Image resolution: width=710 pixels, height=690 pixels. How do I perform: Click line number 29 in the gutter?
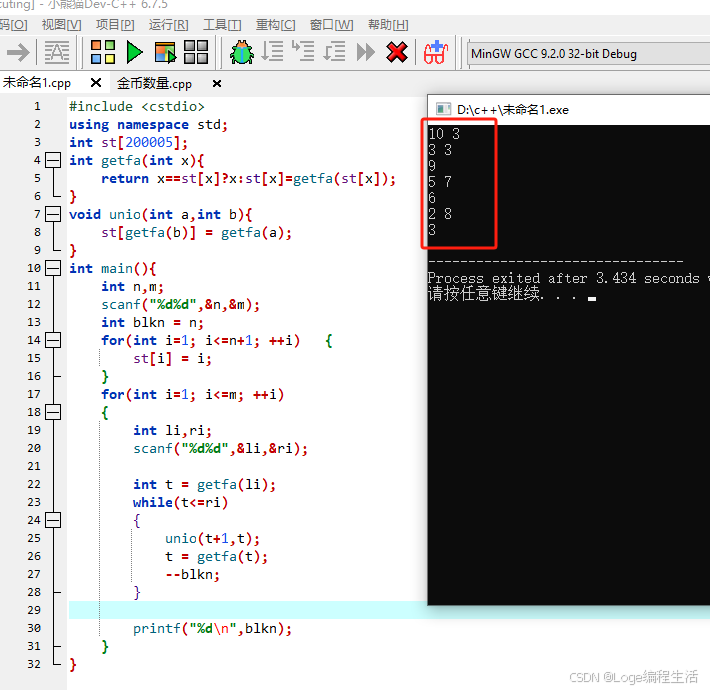[x=34, y=610]
